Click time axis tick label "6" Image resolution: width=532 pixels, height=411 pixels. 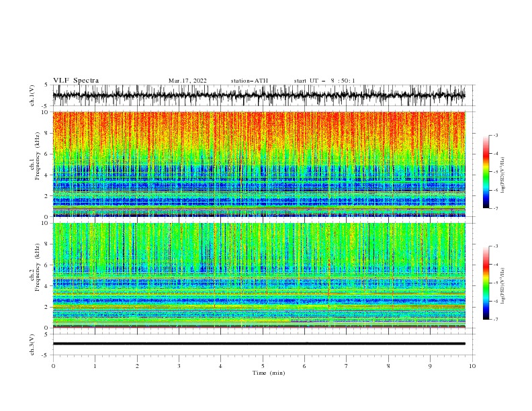(x=304, y=366)
